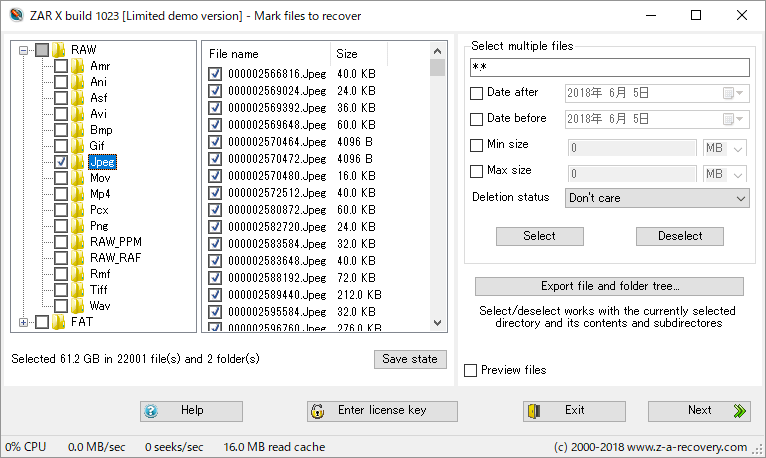Click the Bmp folder icon
Viewport: 766px width, 458px height.
(77, 130)
